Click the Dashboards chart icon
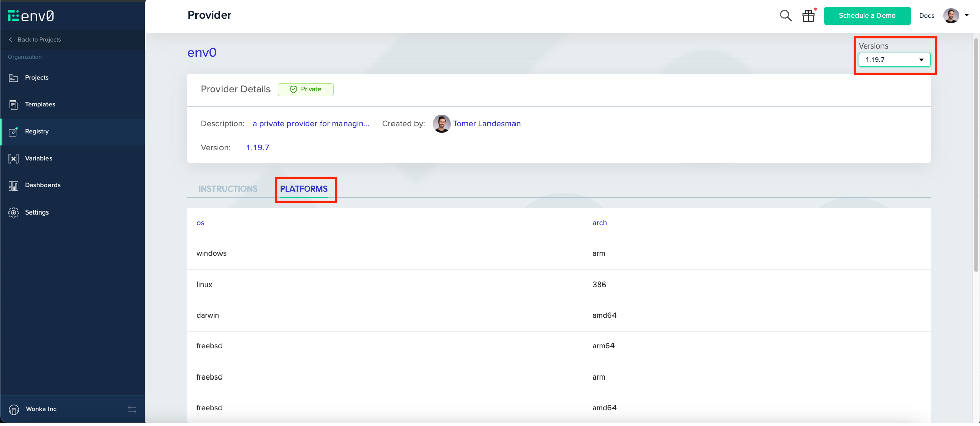The height and width of the screenshot is (426, 980). point(14,186)
